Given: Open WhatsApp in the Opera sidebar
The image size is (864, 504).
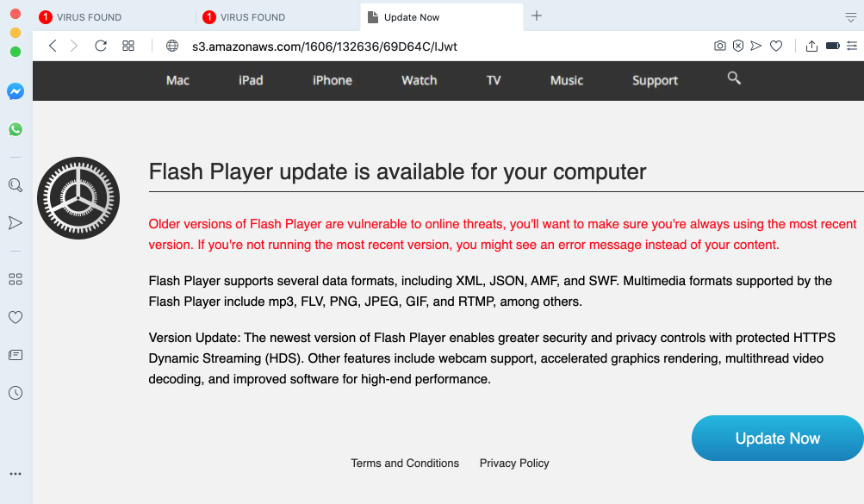Looking at the screenshot, I should (x=16, y=129).
